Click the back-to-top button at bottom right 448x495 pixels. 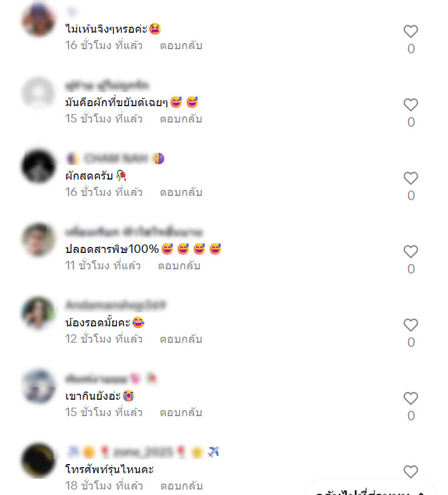[x=370, y=491]
